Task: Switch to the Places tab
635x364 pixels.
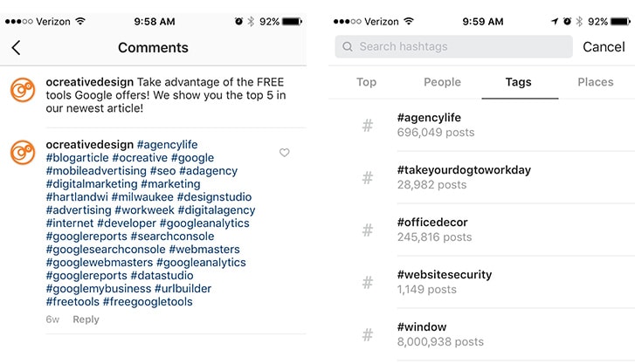Action: coord(595,82)
